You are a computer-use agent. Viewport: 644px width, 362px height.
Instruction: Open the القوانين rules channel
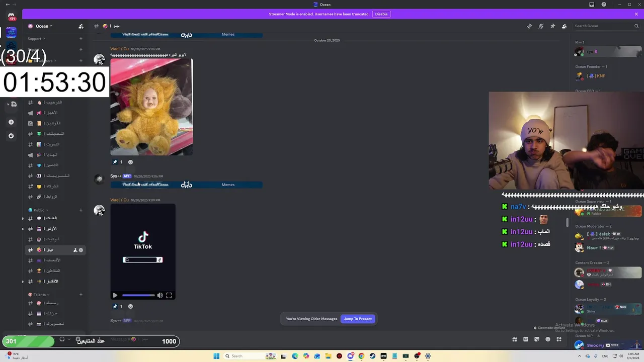tap(55, 123)
